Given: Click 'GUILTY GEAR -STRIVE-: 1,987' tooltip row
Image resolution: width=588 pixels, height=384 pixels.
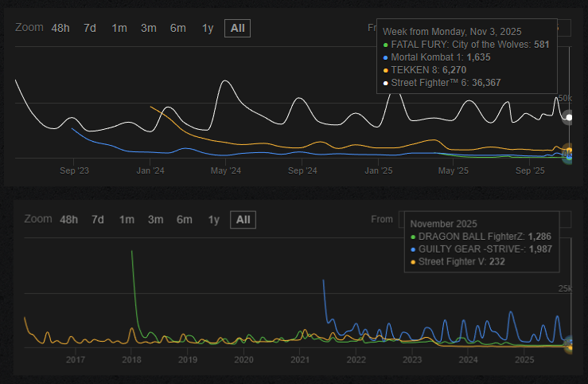Looking at the screenshot, I should [481, 249].
